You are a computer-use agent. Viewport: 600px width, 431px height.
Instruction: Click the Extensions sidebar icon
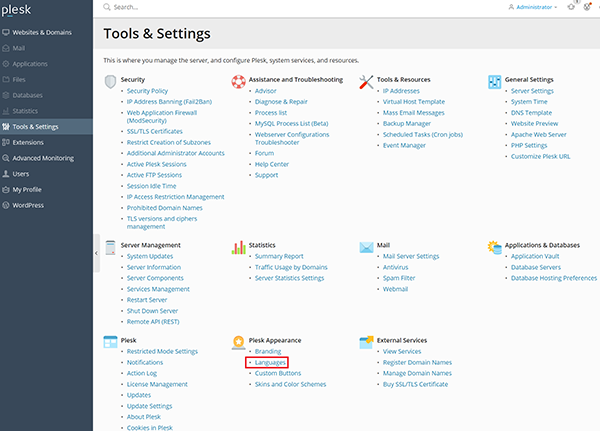pos(6,142)
